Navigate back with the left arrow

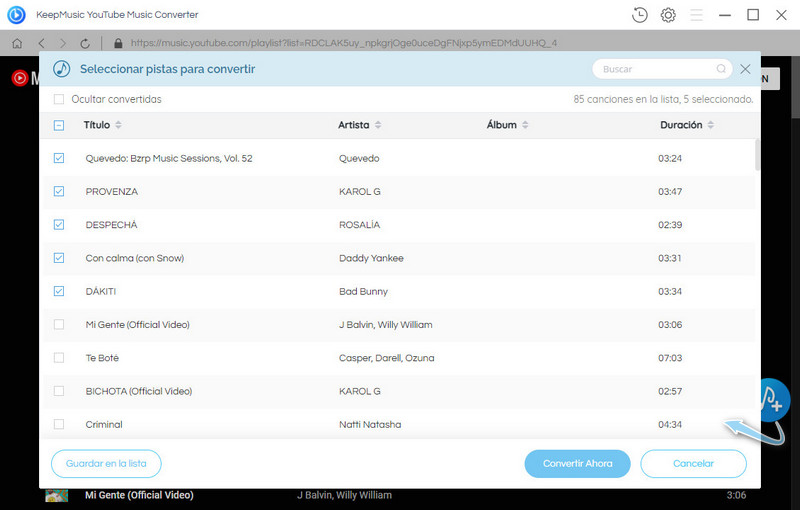click(41, 43)
